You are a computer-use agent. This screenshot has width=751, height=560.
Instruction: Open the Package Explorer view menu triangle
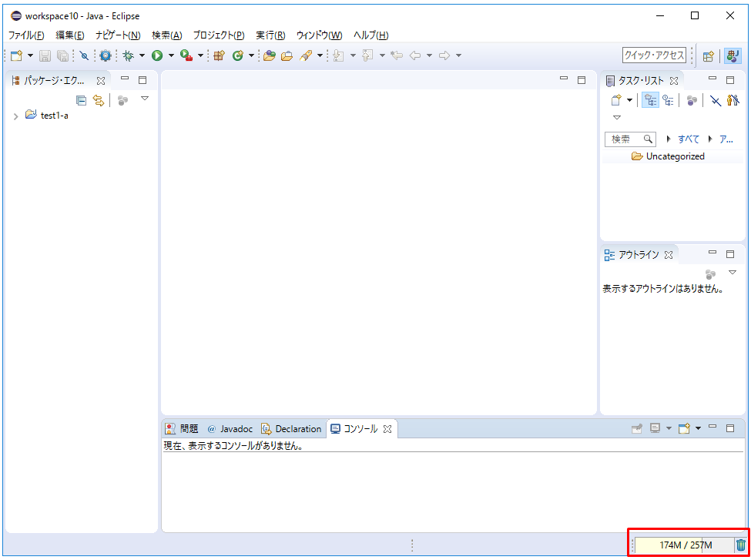(144, 99)
